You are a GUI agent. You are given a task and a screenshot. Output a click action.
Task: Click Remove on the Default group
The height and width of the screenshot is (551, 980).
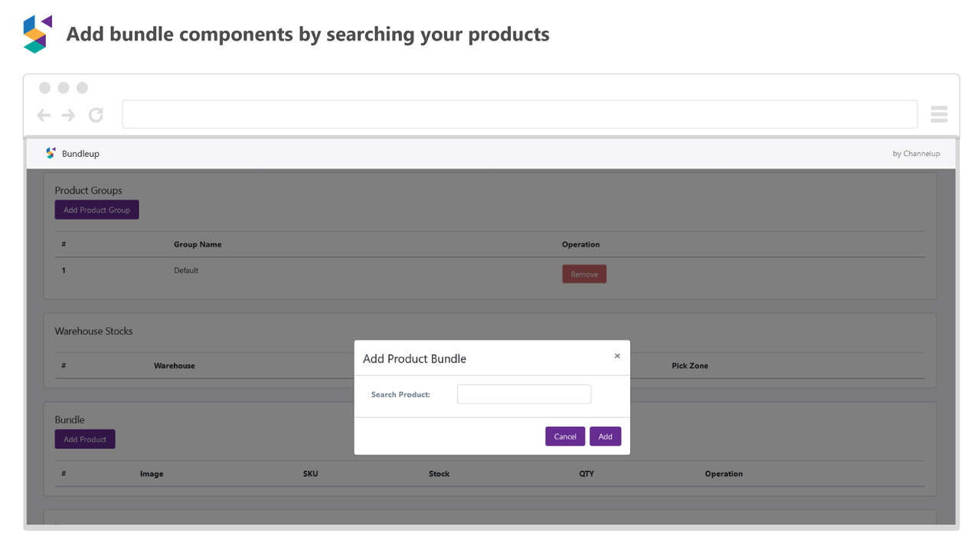(584, 273)
